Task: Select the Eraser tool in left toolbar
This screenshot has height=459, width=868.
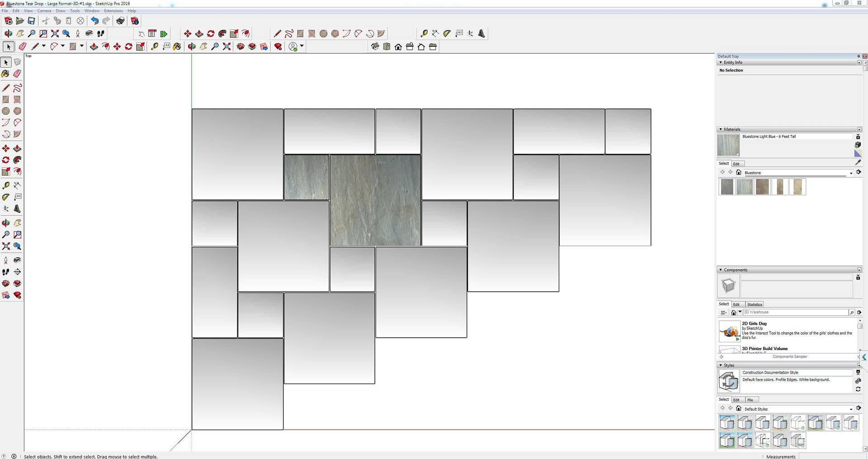Action: click(x=17, y=74)
